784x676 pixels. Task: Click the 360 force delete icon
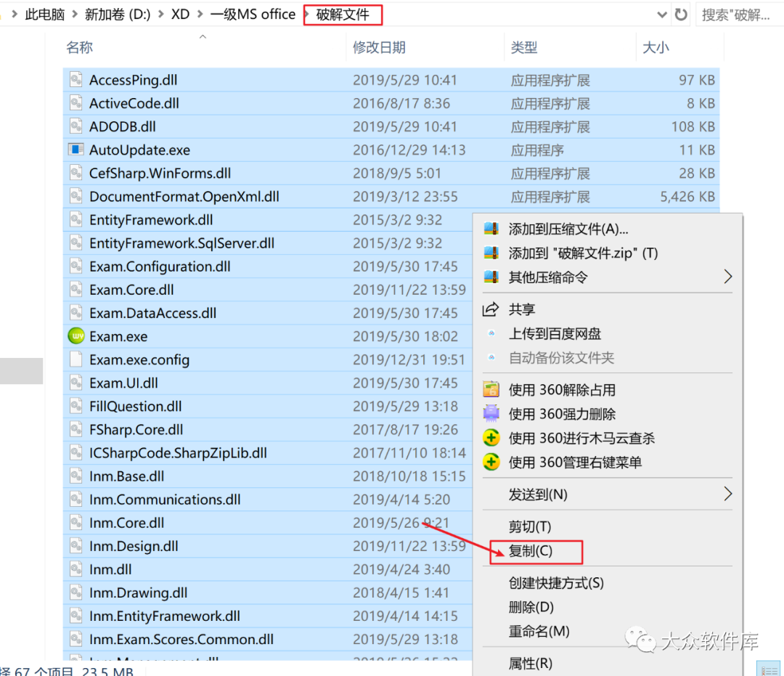tap(491, 413)
